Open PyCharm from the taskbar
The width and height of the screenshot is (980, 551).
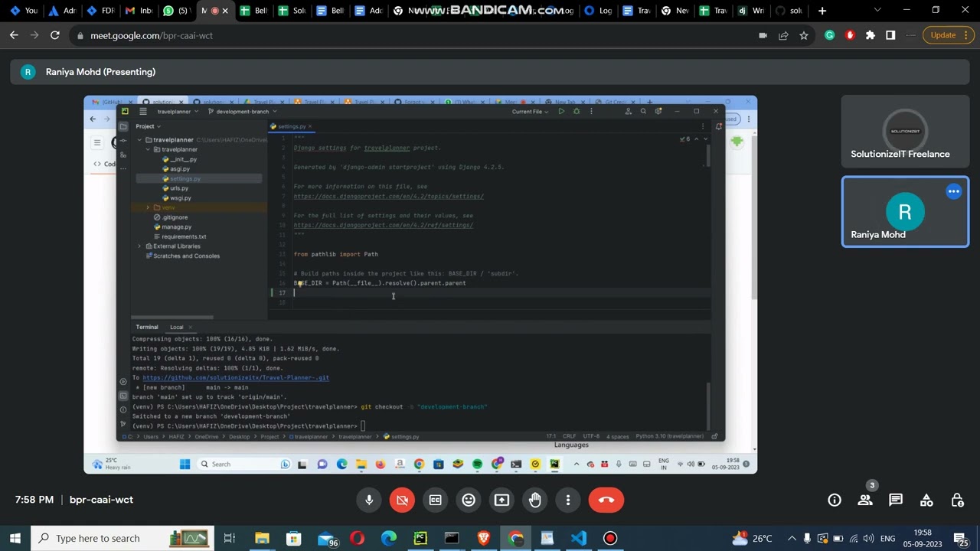click(420, 538)
